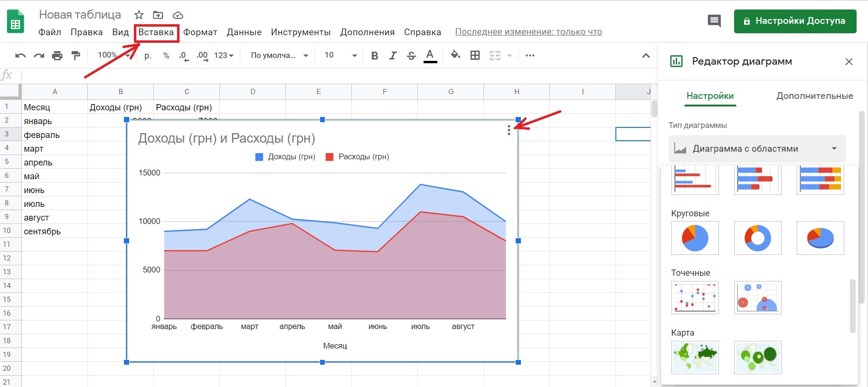868x387 pixels.
Task: Select the scatter chart thumbnail
Action: tap(695, 298)
